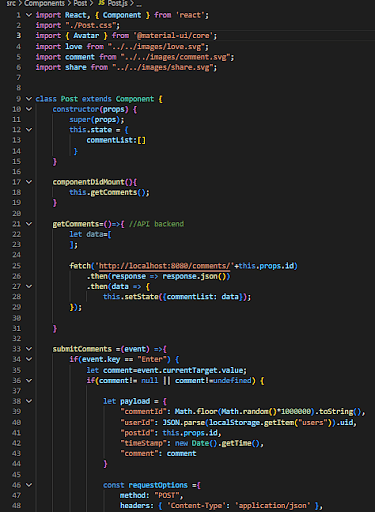
Task: Fold the constructor block on line 10
Action: [29, 109]
